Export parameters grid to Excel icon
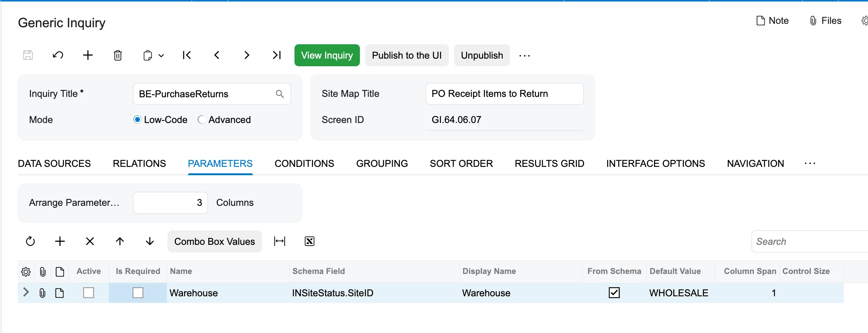 pyautogui.click(x=310, y=241)
